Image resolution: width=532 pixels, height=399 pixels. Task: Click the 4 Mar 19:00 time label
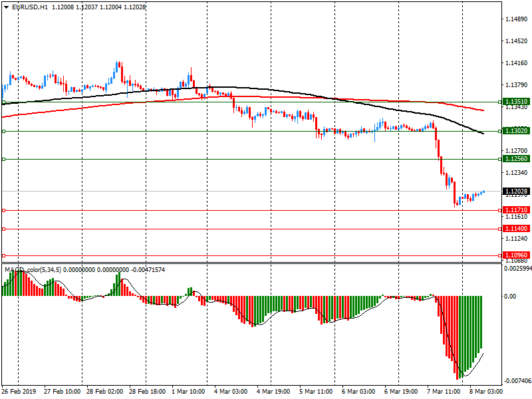pyautogui.click(x=273, y=392)
